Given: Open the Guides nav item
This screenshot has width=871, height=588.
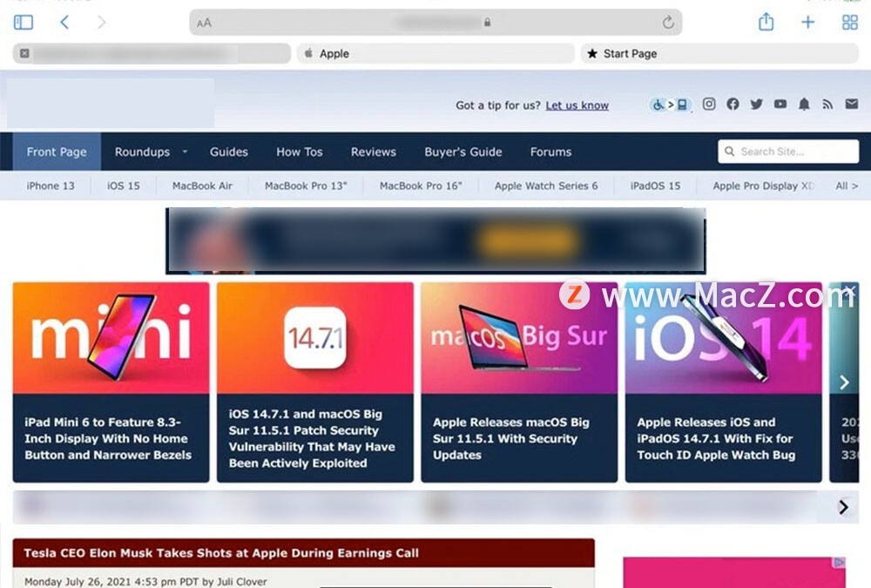Looking at the screenshot, I should coord(229,152).
